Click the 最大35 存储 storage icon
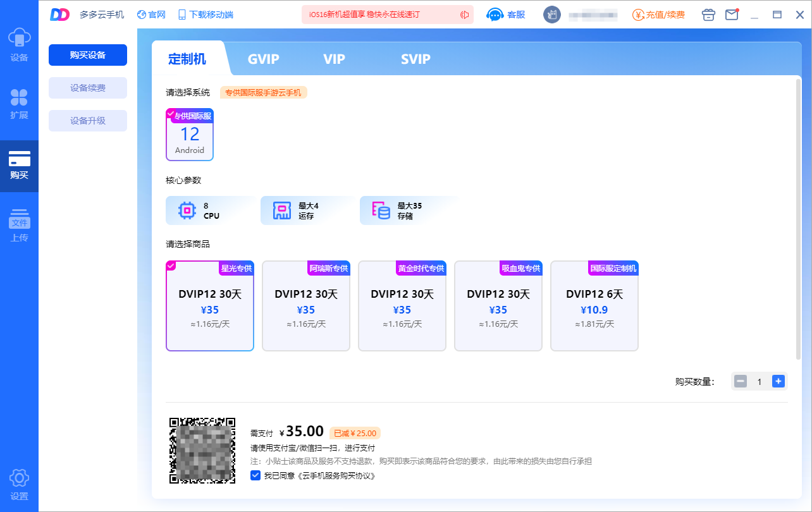The image size is (812, 512). (381, 210)
